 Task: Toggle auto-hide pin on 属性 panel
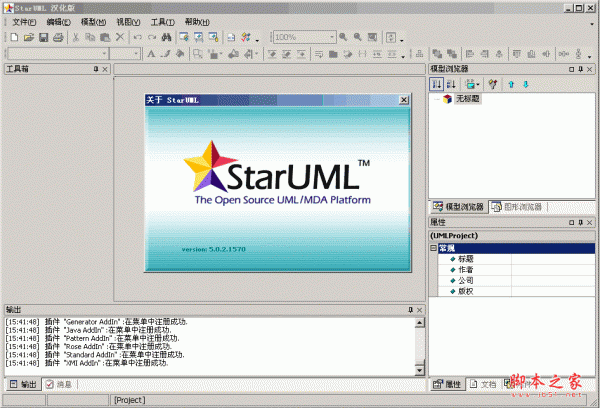tap(580, 222)
